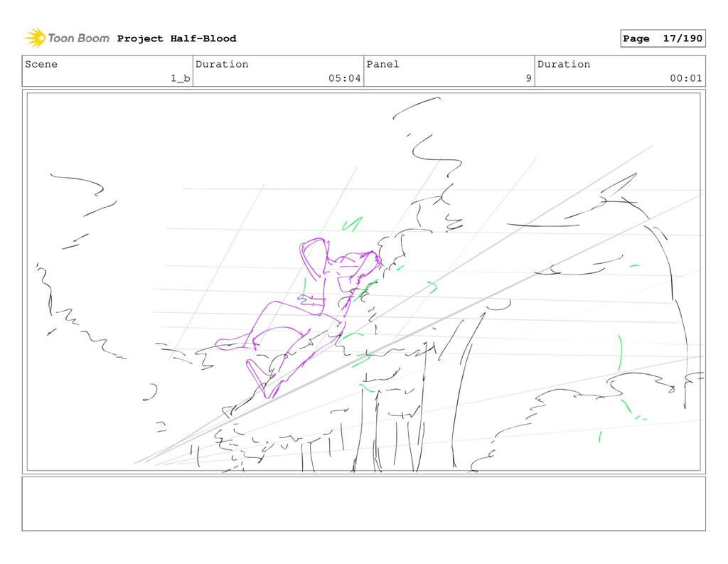Click the 'Page 17/190' box
This screenshot has height=564, width=728.
663,38
